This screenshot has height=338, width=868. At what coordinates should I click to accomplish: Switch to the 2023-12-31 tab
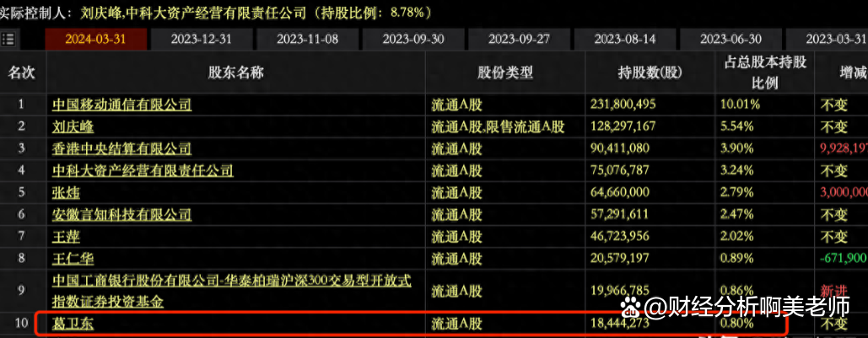(x=201, y=39)
